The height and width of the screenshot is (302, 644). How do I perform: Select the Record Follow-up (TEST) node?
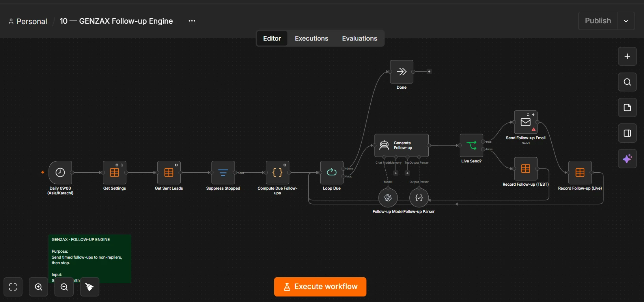pyautogui.click(x=526, y=169)
